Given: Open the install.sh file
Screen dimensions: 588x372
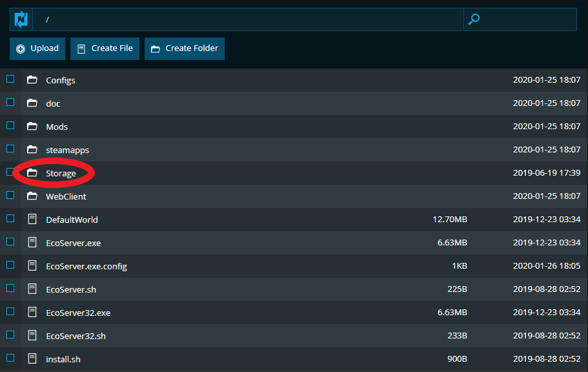Looking at the screenshot, I should click(x=63, y=360).
